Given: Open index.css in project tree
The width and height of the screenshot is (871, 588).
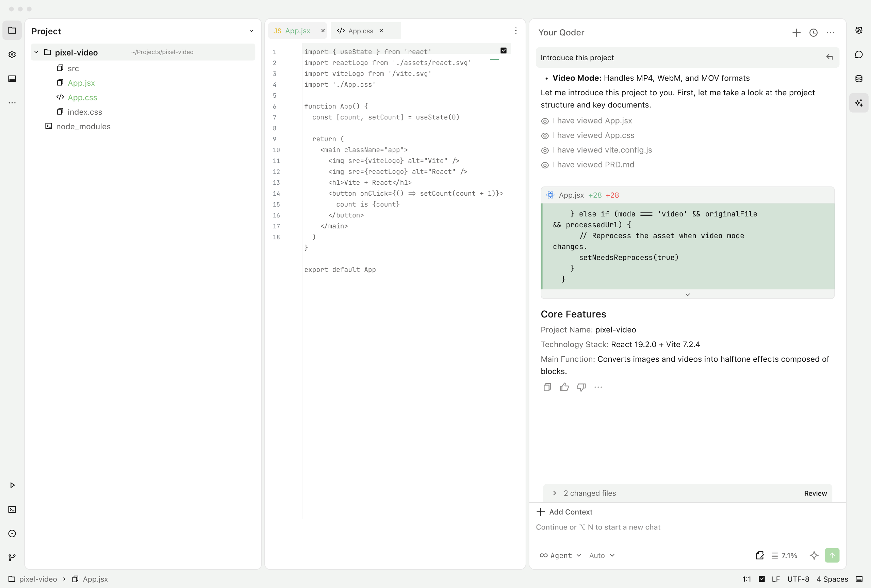Looking at the screenshot, I should pos(85,112).
